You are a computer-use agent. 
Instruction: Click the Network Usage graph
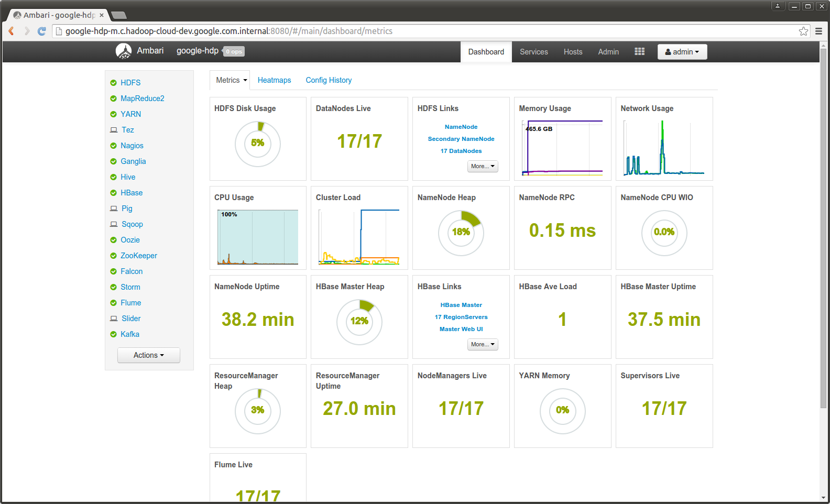point(664,148)
